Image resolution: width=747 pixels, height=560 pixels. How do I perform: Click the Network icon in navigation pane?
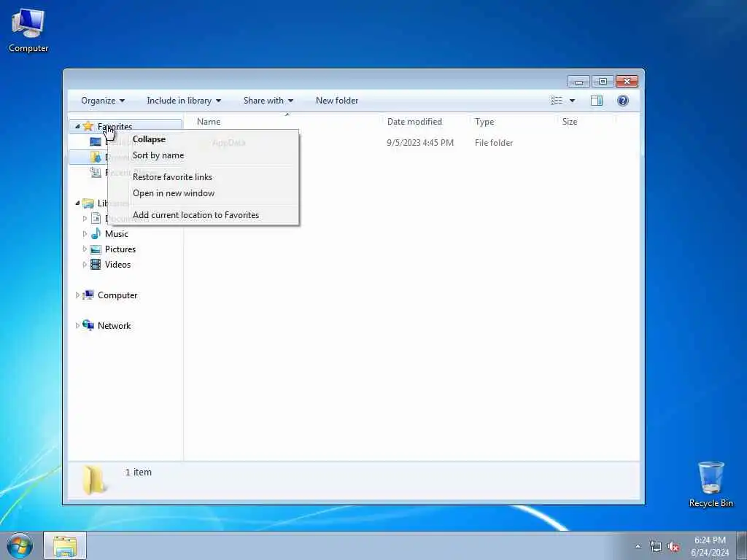point(88,325)
